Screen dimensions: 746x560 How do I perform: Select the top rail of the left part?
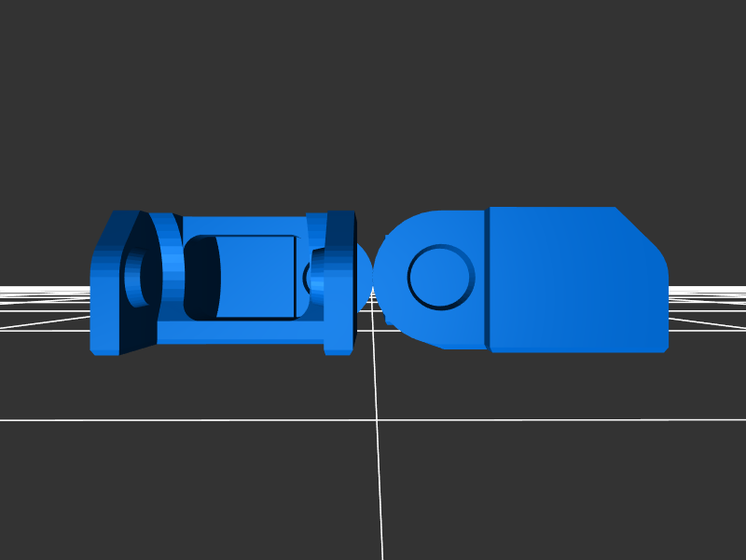(x=242, y=225)
